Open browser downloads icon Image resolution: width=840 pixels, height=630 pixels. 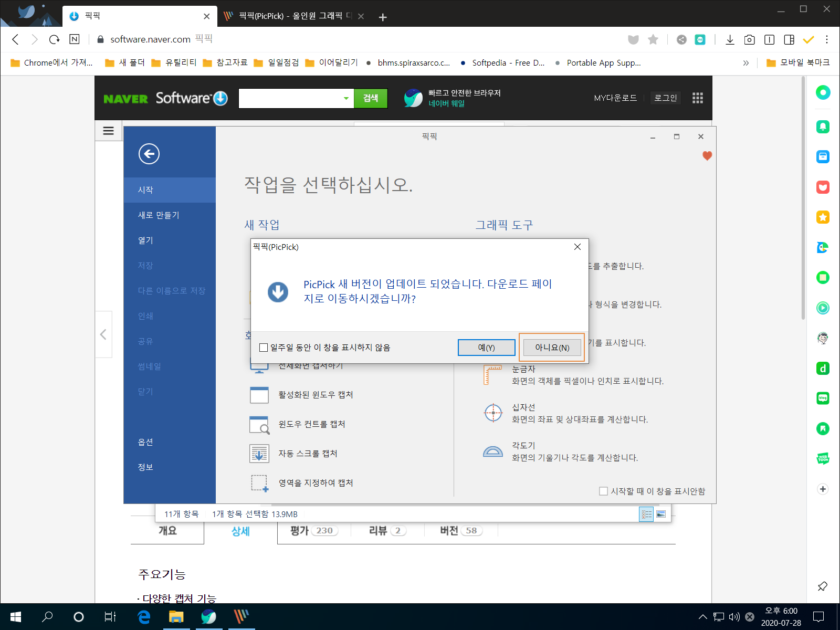tap(730, 39)
